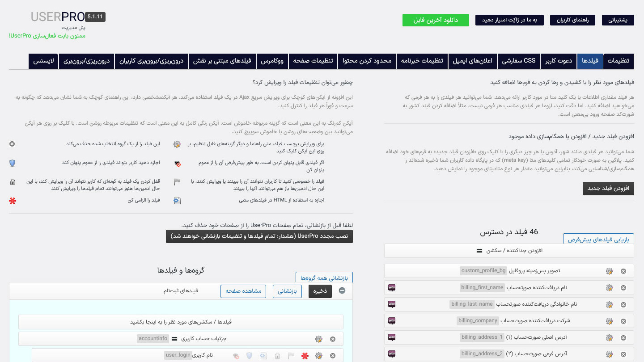The width and height of the screenshot is (644, 362).
Task: Edit the accountinfo section settings
Action: pos(318,339)
